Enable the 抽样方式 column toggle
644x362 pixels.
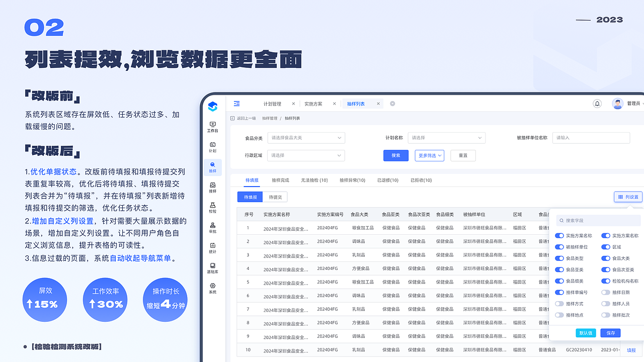(559, 304)
